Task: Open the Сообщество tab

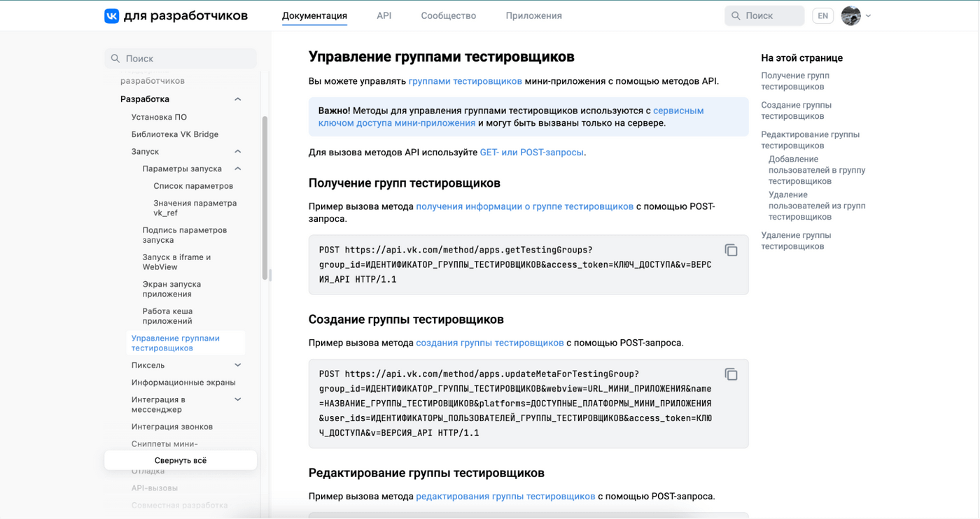Action: pos(449,15)
